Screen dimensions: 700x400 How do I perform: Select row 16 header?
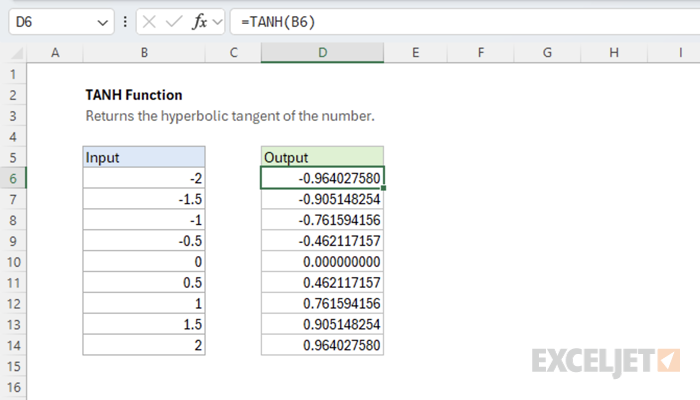point(13,388)
